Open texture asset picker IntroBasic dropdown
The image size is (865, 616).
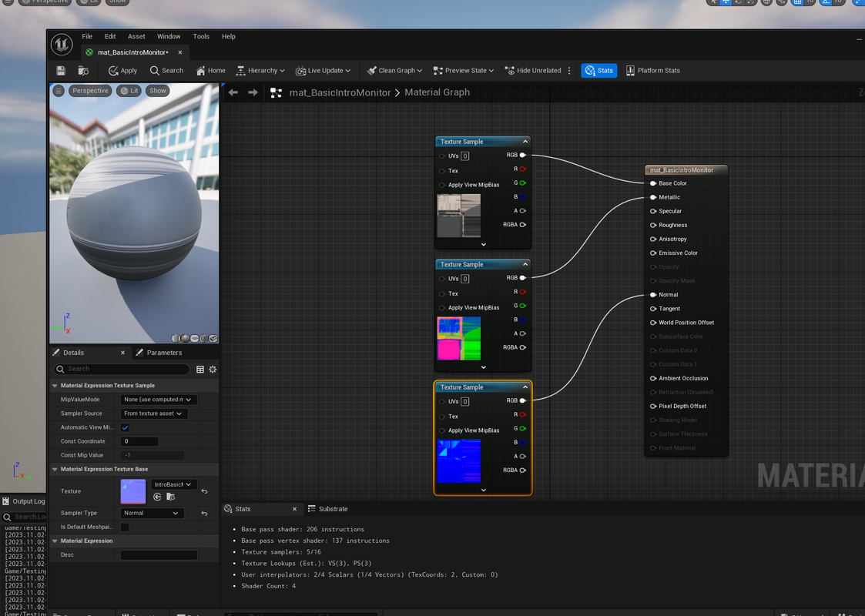[x=173, y=484]
